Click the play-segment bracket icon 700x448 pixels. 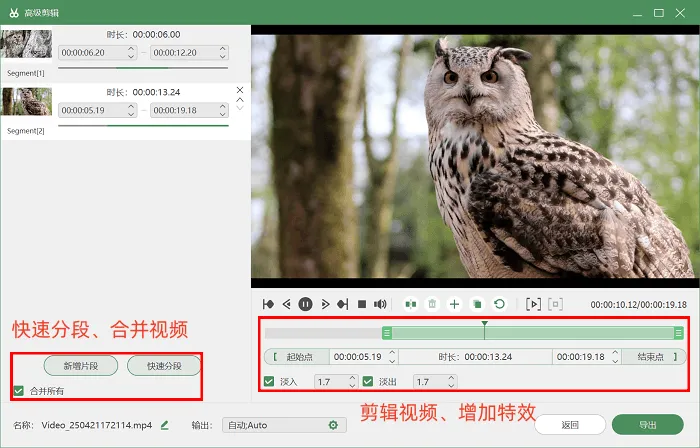[533, 304]
